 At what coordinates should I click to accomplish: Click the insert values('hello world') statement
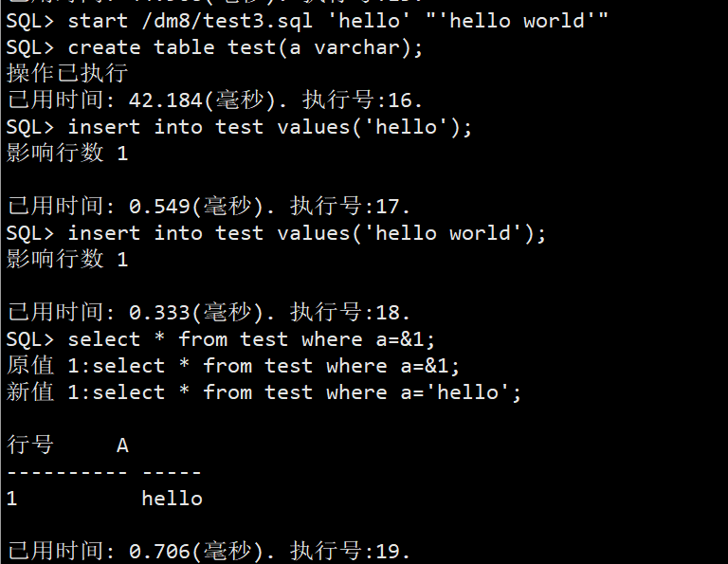coord(307,232)
